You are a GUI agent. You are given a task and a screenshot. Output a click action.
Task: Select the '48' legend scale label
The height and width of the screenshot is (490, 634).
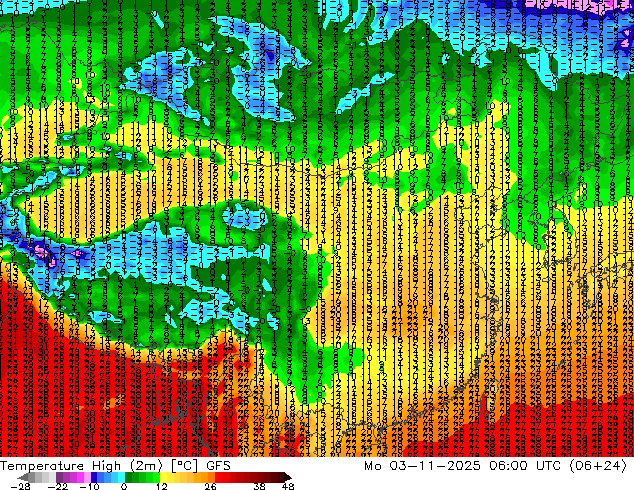point(288,486)
